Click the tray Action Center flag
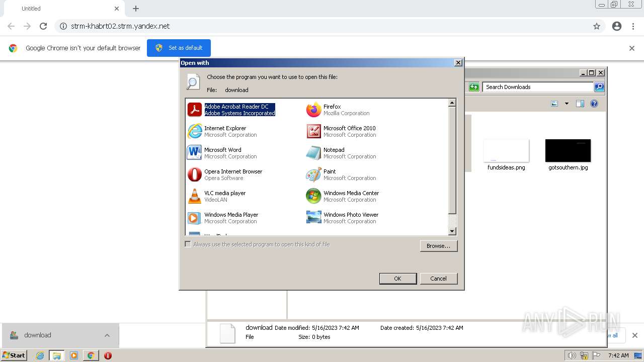644x362 pixels. 597,355
